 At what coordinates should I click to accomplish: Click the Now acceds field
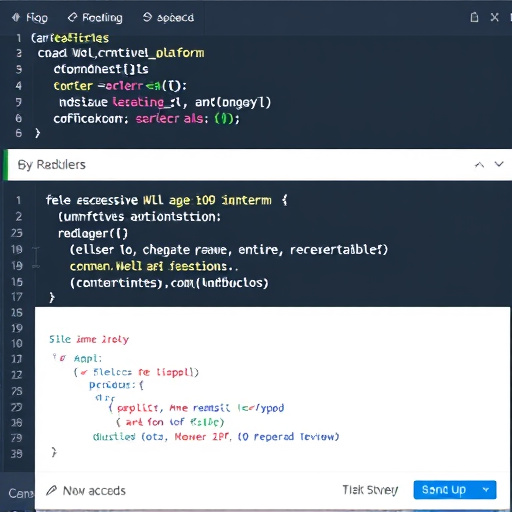(x=94, y=491)
